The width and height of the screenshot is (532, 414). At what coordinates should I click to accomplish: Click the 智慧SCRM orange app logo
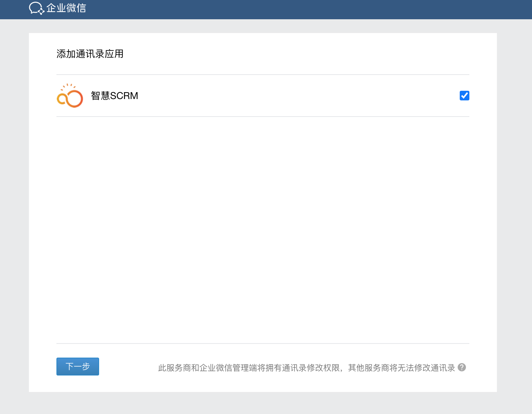70,96
